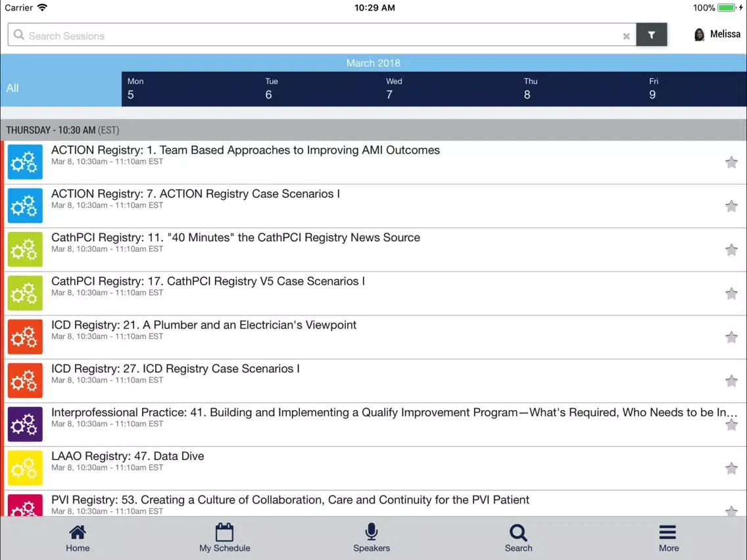Click the 10:29 AM clock in status bar
Screen dimensions: 747x560
pos(374,8)
